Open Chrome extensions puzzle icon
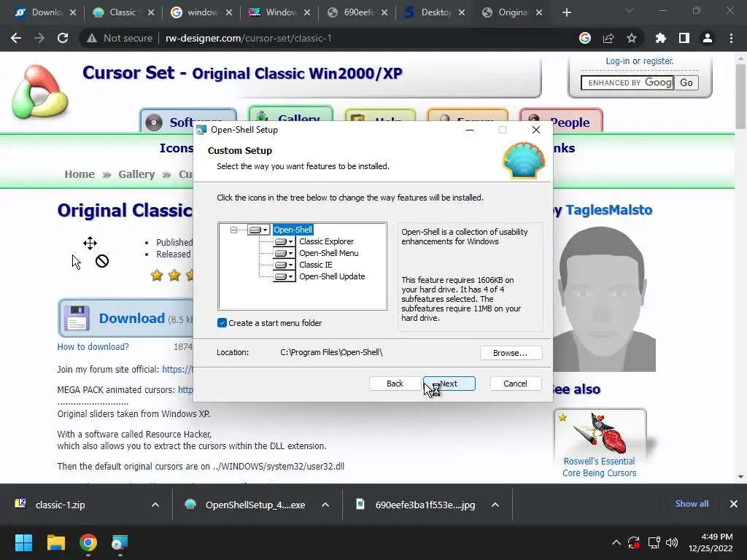Viewport: 747px width, 560px height. (660, 38)
